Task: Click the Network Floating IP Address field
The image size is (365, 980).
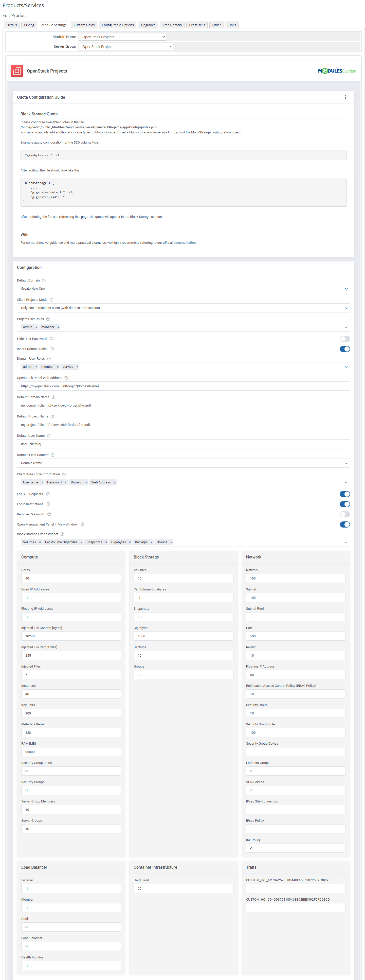Action: [x=296, y=675]
